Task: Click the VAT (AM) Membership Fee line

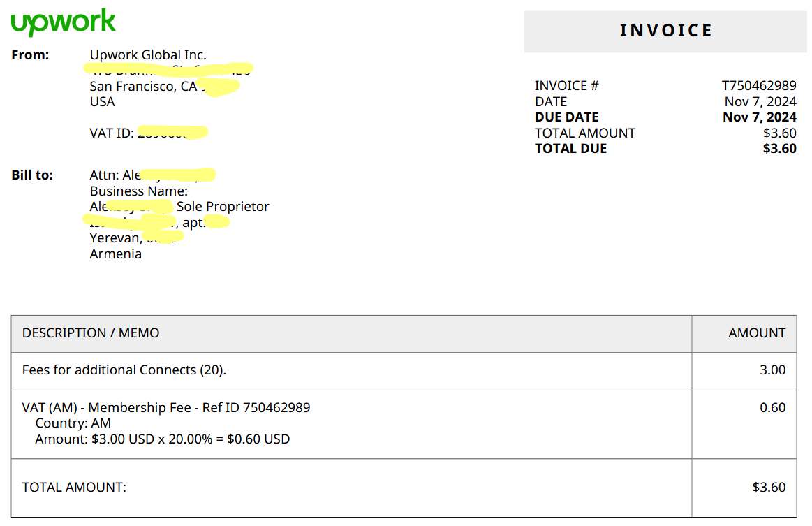Action: pos(166,408)
